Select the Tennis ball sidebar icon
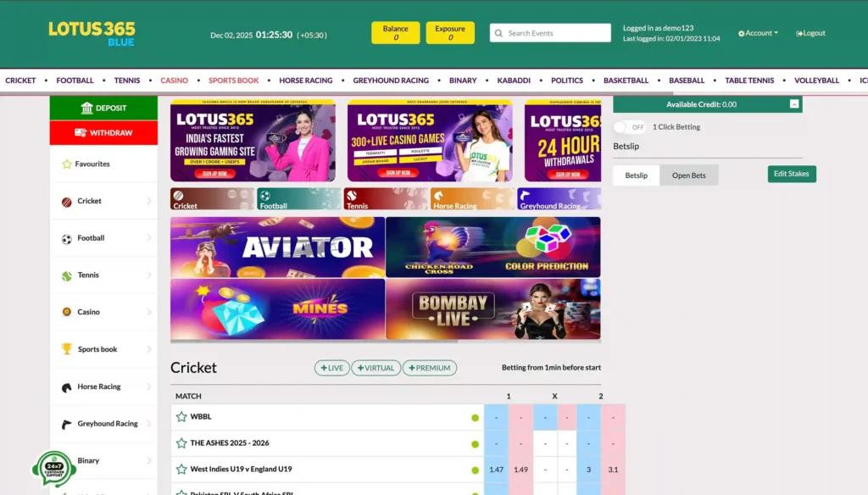Image resolution: width=868 pixels, height=495 pixels. click(x=66, y=275)
